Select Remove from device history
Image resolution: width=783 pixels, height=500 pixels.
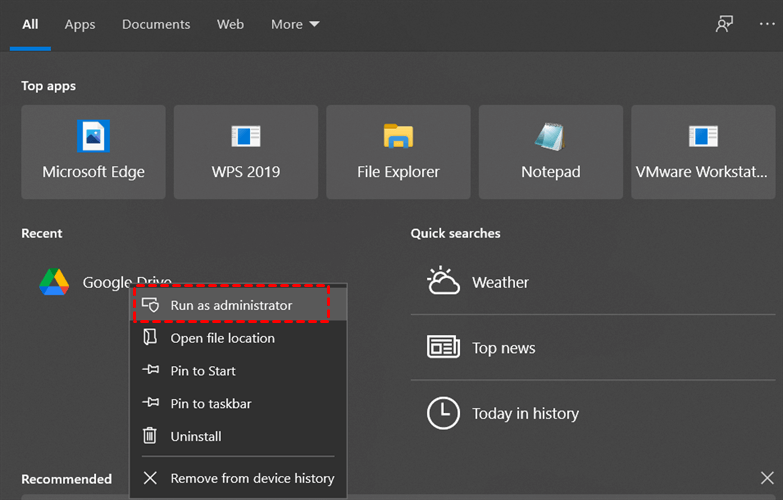click(252, 479)
